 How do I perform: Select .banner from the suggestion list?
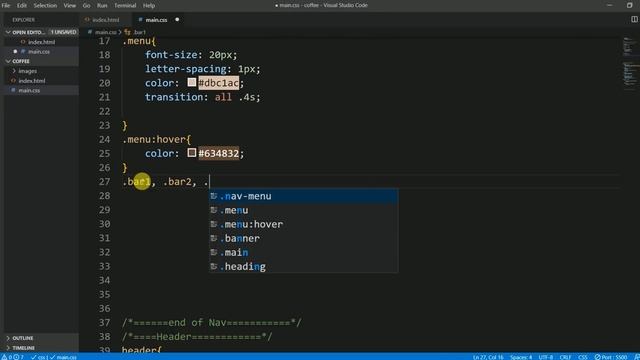[x=304, y=238]
